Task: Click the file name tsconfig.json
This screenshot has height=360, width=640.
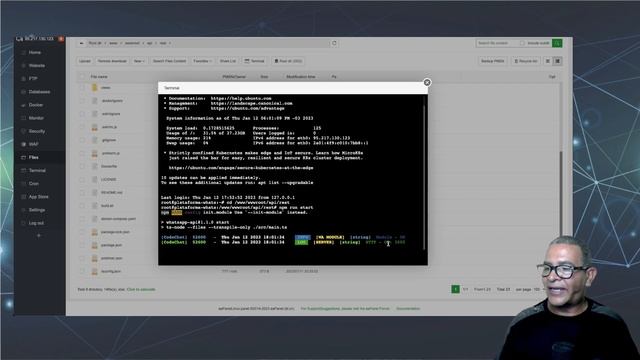Action: [111, 271]
